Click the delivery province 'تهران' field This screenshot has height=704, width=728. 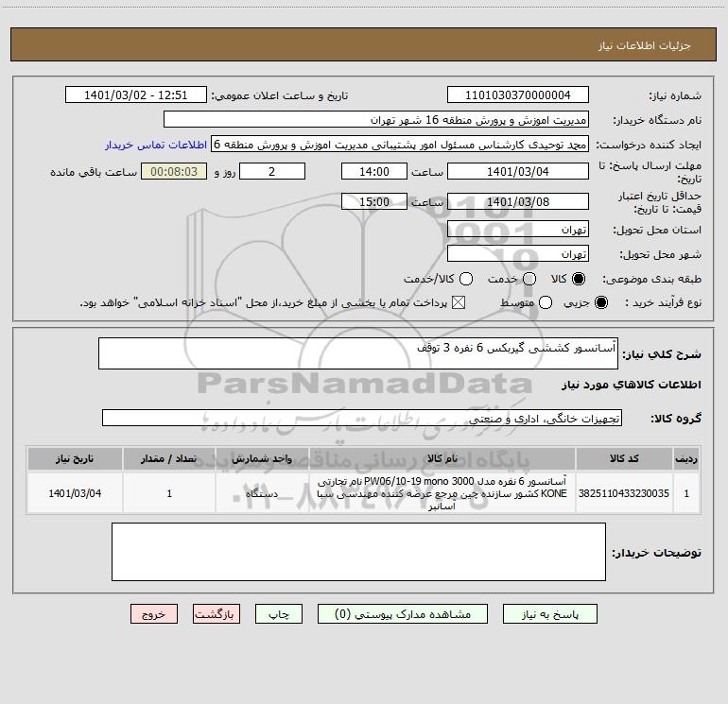click(518, 229)
